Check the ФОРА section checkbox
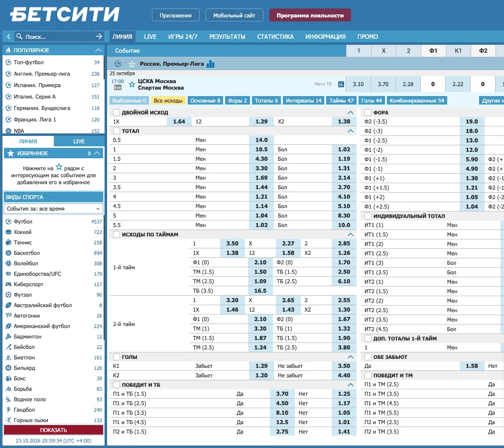Viewport: 504px width, 448px height. (368, 112)
